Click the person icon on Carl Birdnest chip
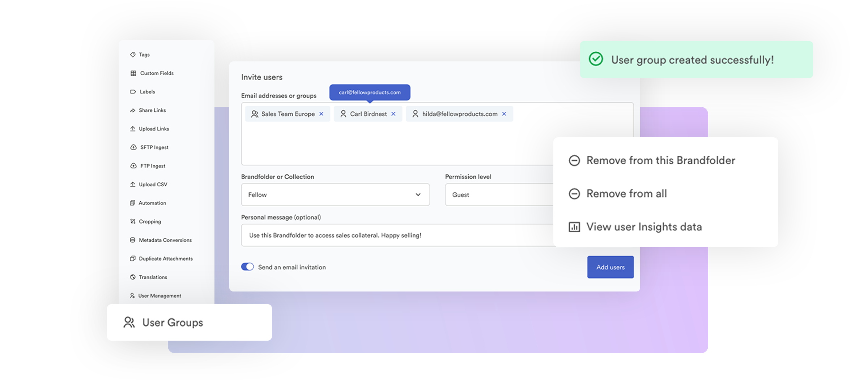Viewport: 868px width, 380px height. click(343, 114)
